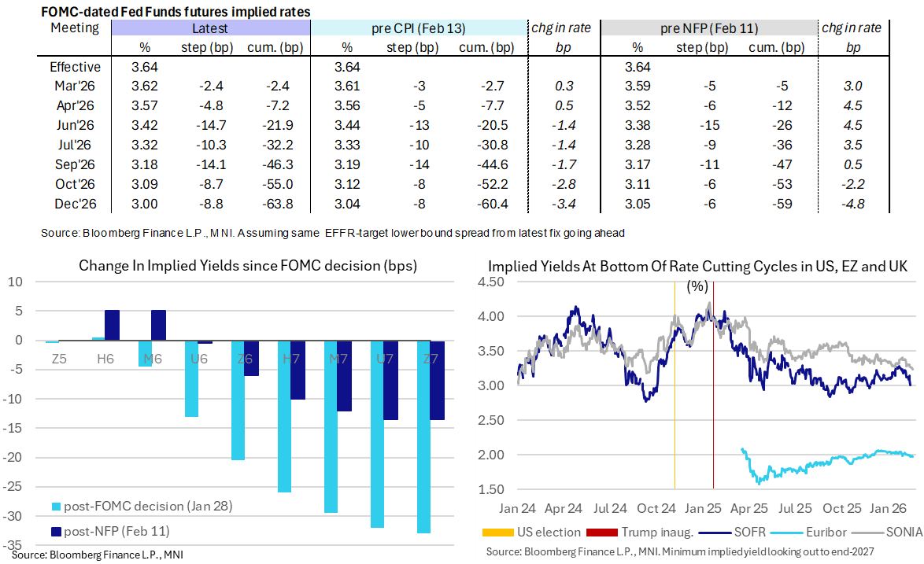Select the purple Latest column header
The width and height of the screenshot is (924, 564).
(x=210, y=28)
